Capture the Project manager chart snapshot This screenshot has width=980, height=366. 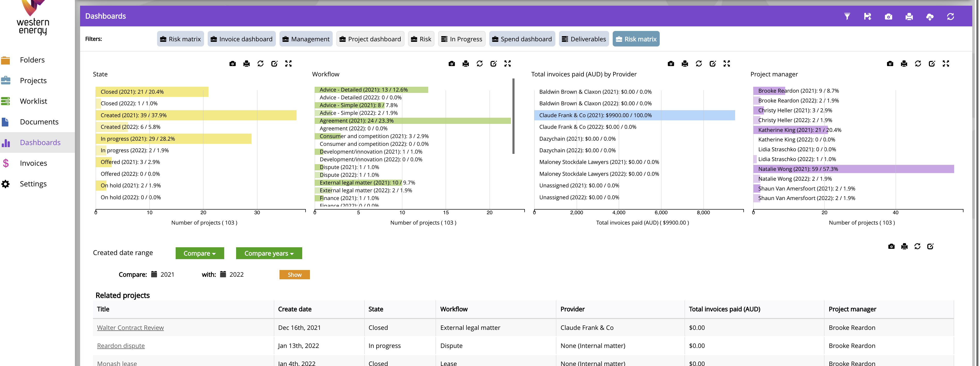pyautogui.click(x=890, y=63)
